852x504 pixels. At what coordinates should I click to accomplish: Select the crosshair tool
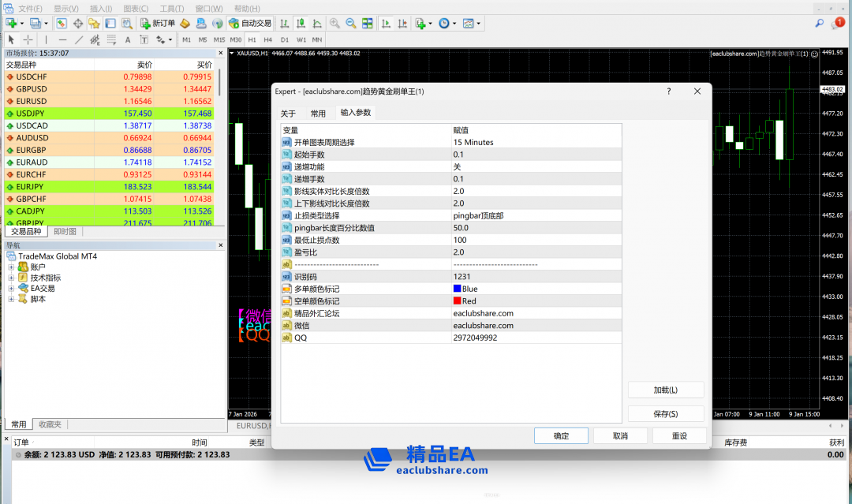tap(28, 39)
